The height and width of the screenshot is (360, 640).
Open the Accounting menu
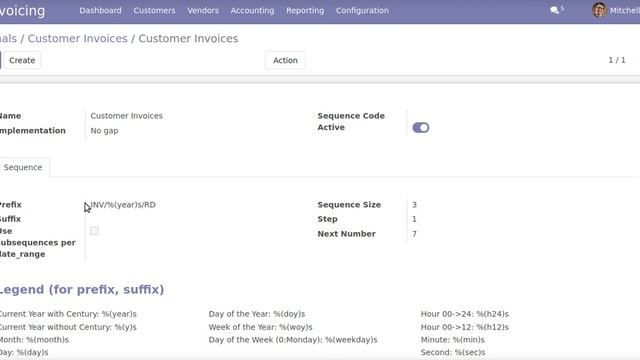click(252, 11)
